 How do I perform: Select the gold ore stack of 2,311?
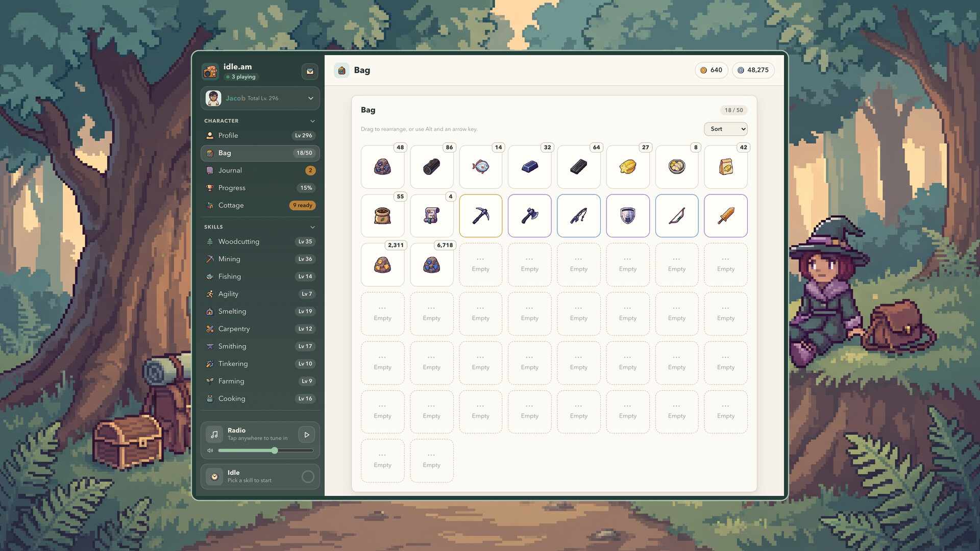[382, 265]
